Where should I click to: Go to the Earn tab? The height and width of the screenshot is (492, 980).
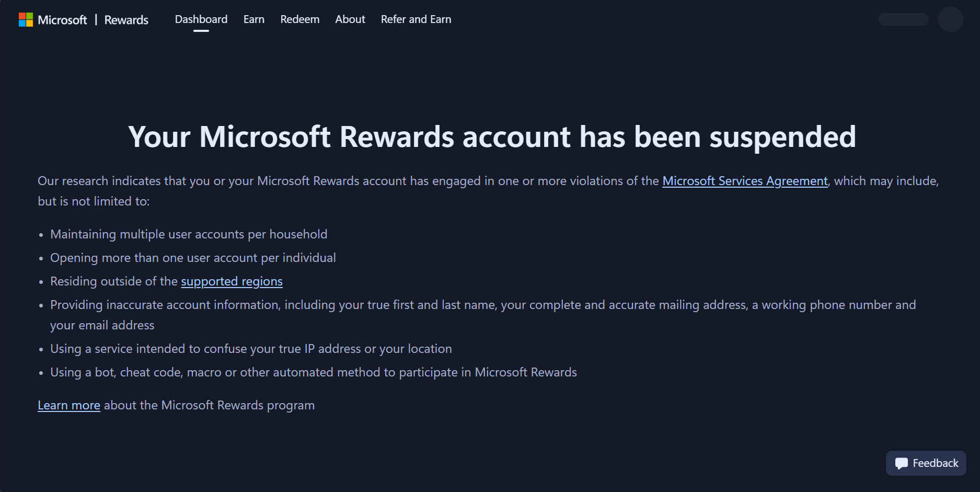(x=254, y=19)
